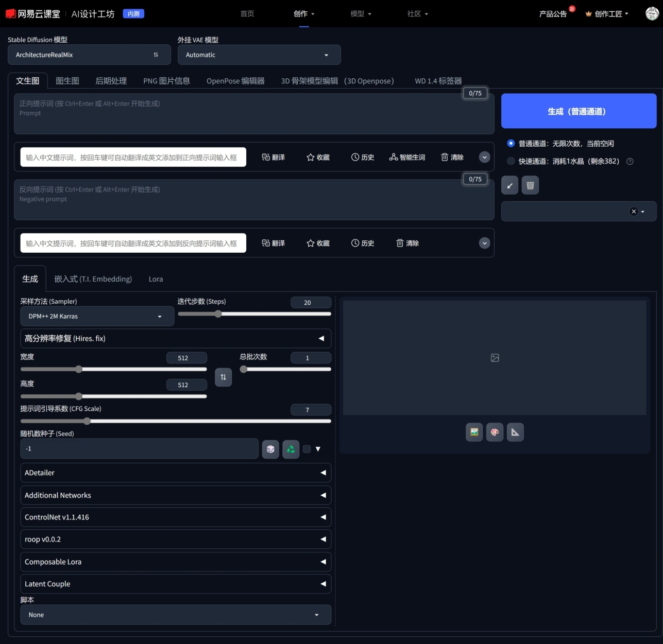Viewport: 663px width, 644px height.
Task: Click the trash bin icon under generate
Action: (530, 185)
